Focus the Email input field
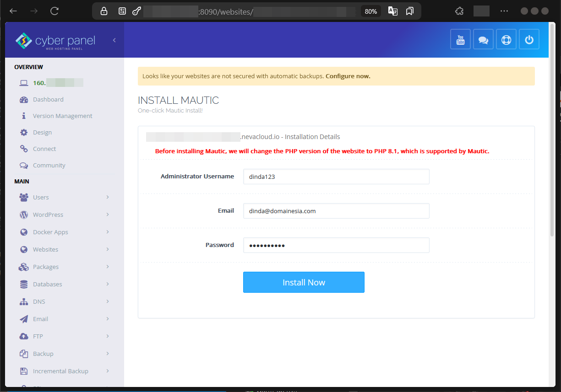Screen dimensions: 561x392 pyautogui.click(x=336, y=211)
